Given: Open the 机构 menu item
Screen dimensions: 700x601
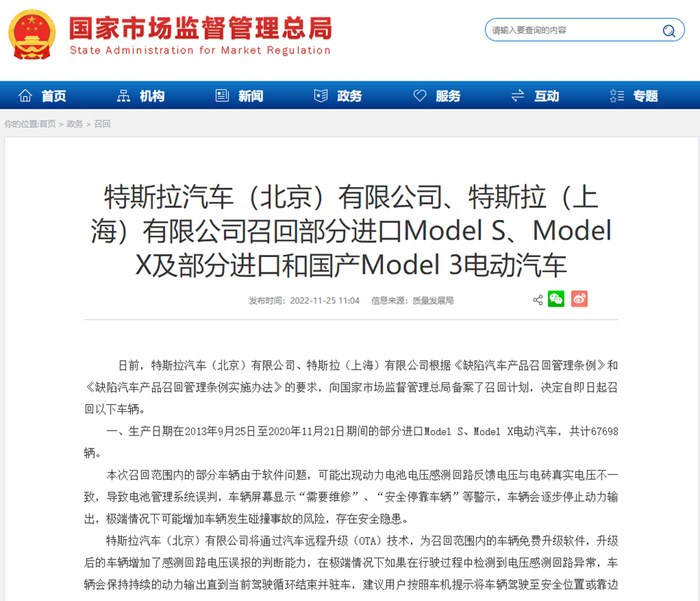Looking at the screenshot, I should (152, 96).
